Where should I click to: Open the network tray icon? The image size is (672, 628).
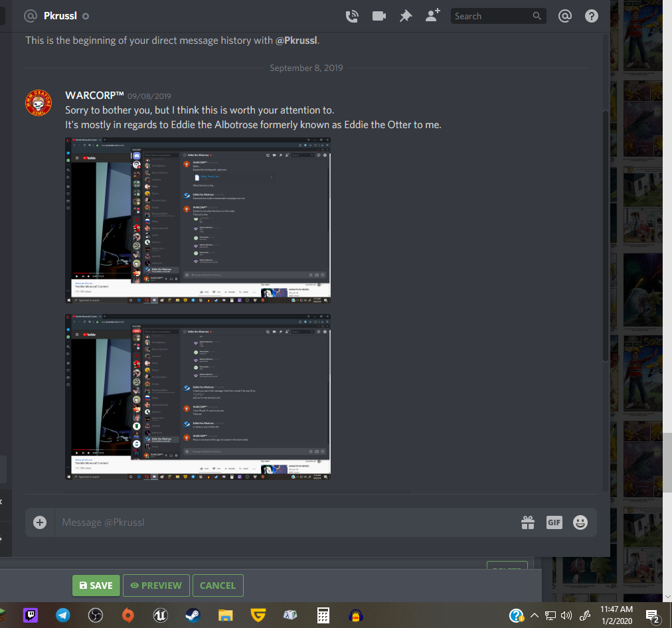(x=550, y=615)
